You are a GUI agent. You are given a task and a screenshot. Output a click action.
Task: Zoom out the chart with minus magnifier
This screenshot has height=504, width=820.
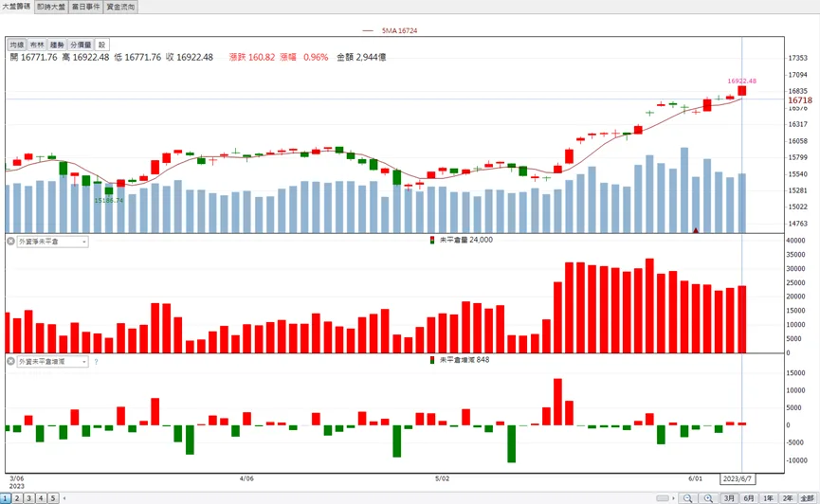click(688, 498)
